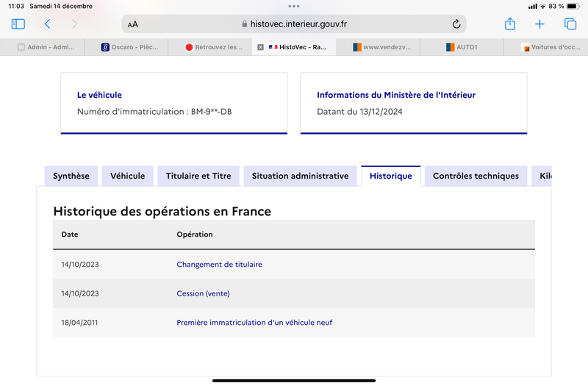This screenshot has width=588, height=386.
Task: Go back to the previous page
Action: tap(47, 24)
